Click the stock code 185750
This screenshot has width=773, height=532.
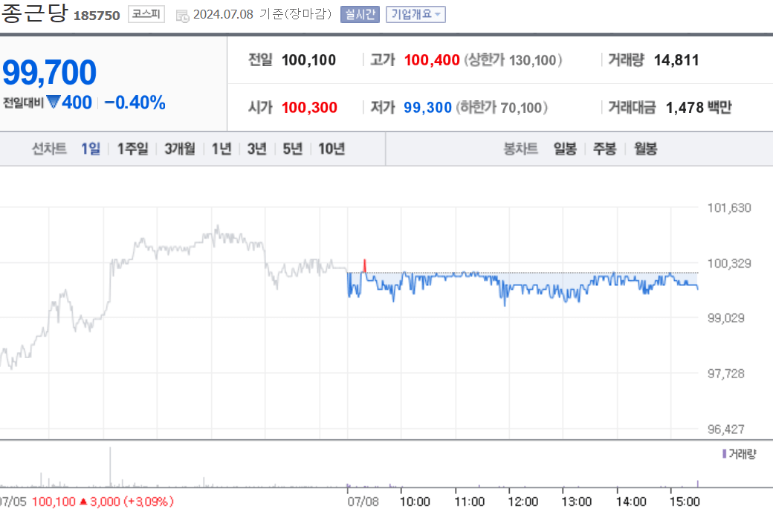click(97, 16)
